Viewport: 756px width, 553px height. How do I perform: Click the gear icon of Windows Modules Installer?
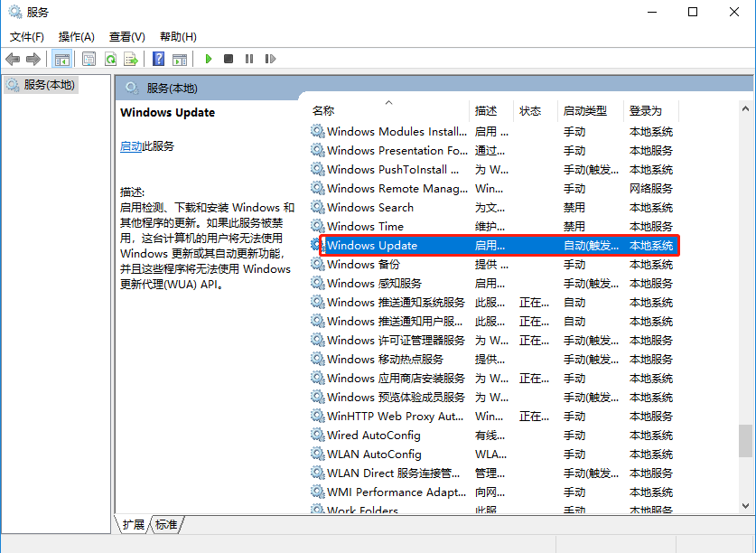(x=317, y=131)
